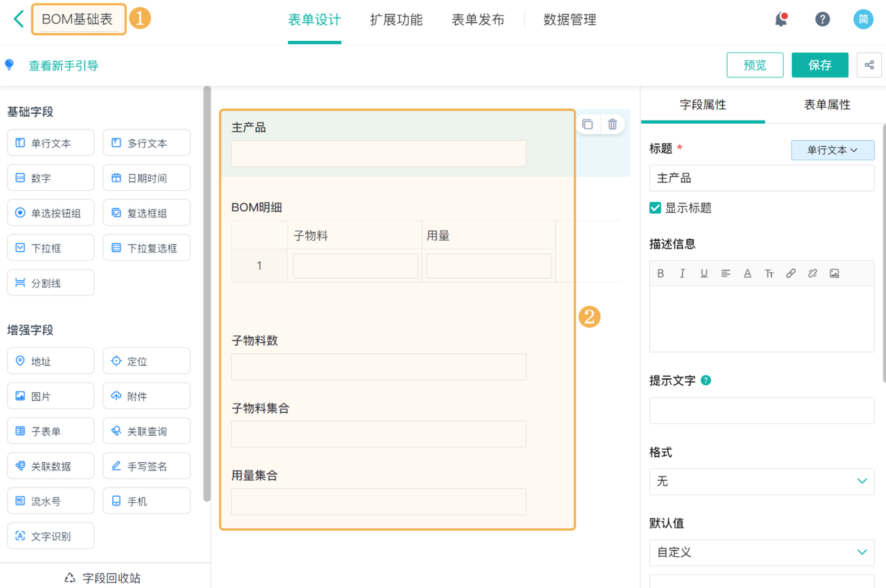Switch to 表单设计 tab

pos(314,20)
